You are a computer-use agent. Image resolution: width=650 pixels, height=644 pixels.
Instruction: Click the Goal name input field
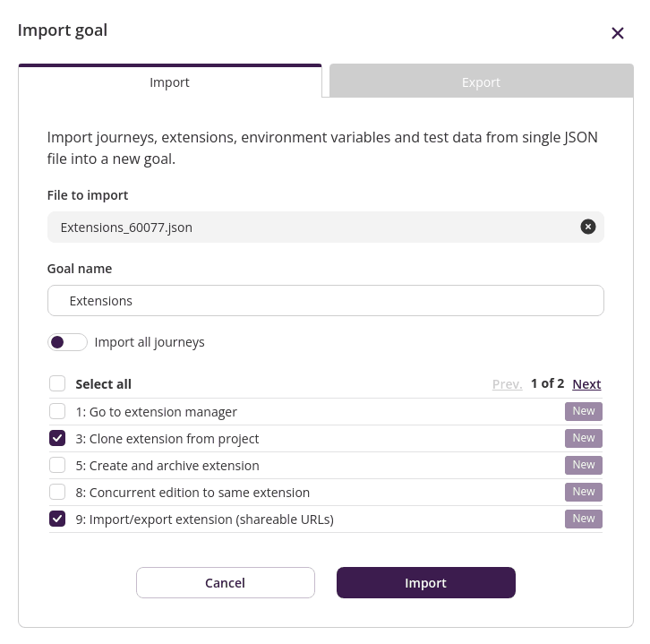tap(325, 301)
